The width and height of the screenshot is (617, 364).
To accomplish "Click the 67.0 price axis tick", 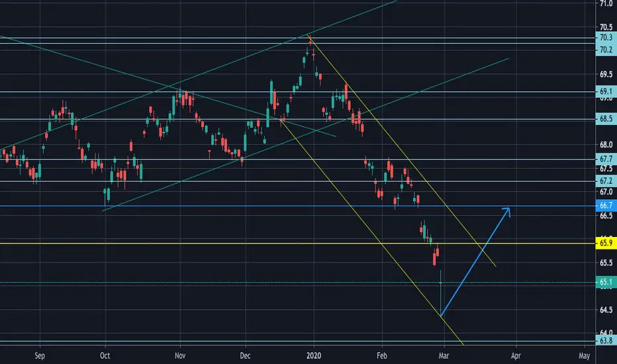I will [606, 192].
